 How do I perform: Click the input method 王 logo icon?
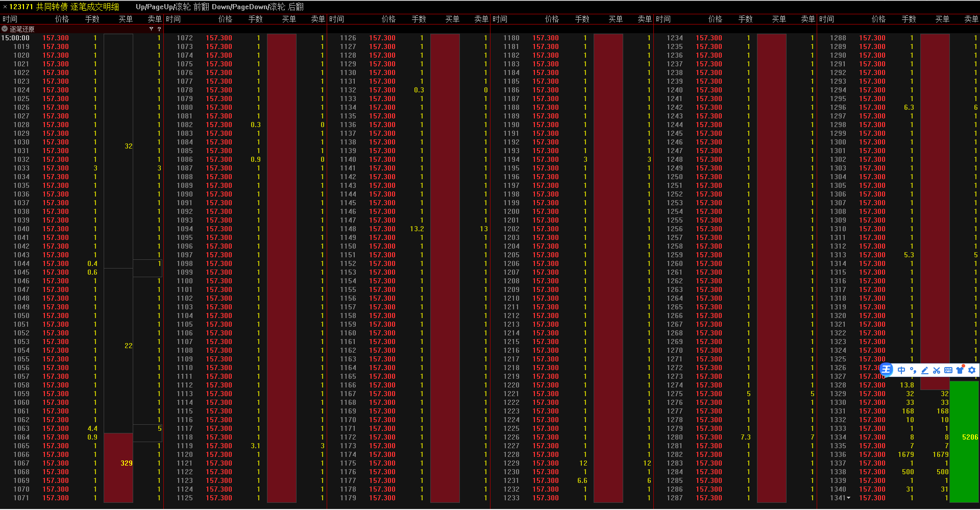pos(886,370)
